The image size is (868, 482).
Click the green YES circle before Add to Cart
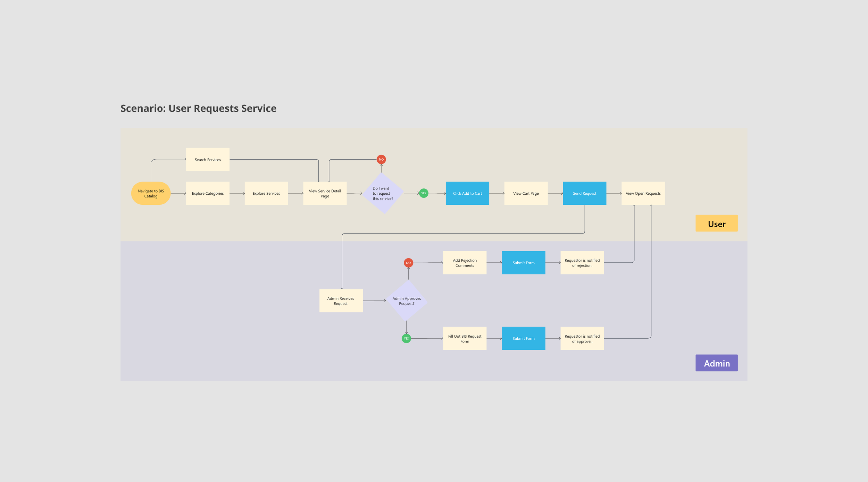(424, 193)
